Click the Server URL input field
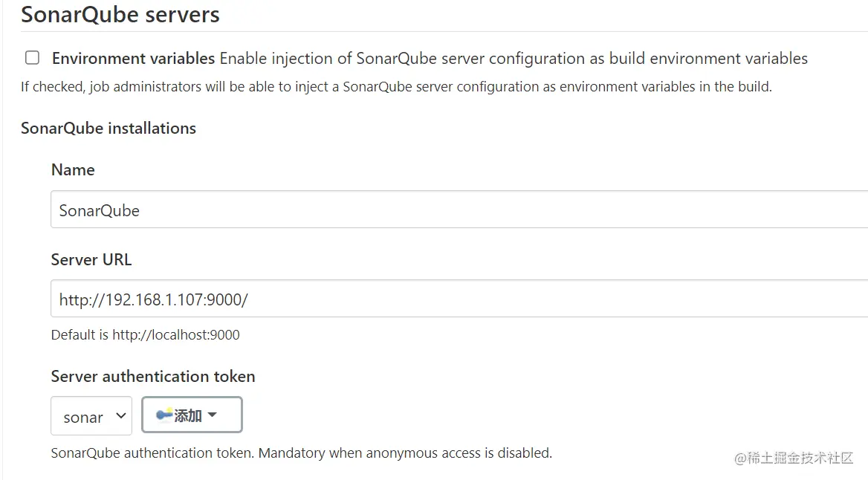 446,299
